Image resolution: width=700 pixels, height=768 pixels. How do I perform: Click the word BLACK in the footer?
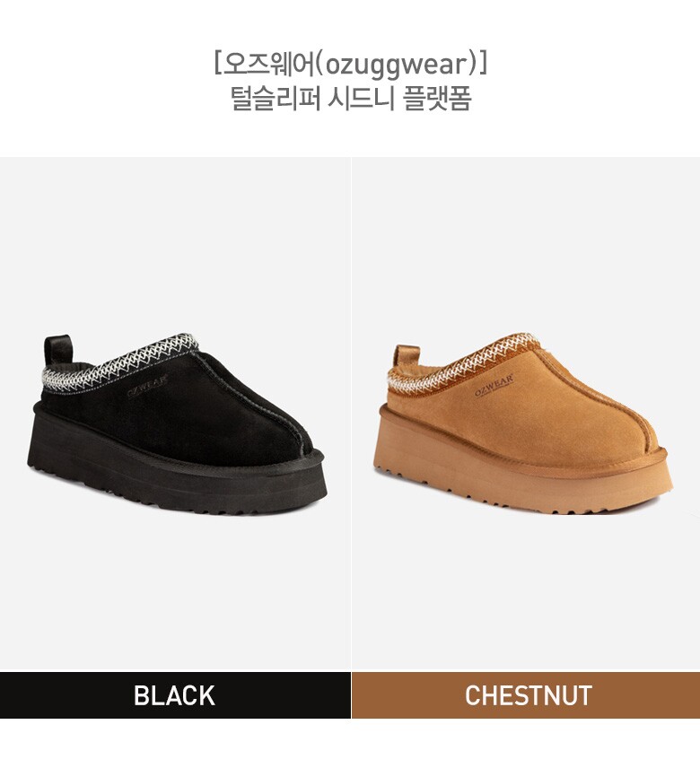174,695
